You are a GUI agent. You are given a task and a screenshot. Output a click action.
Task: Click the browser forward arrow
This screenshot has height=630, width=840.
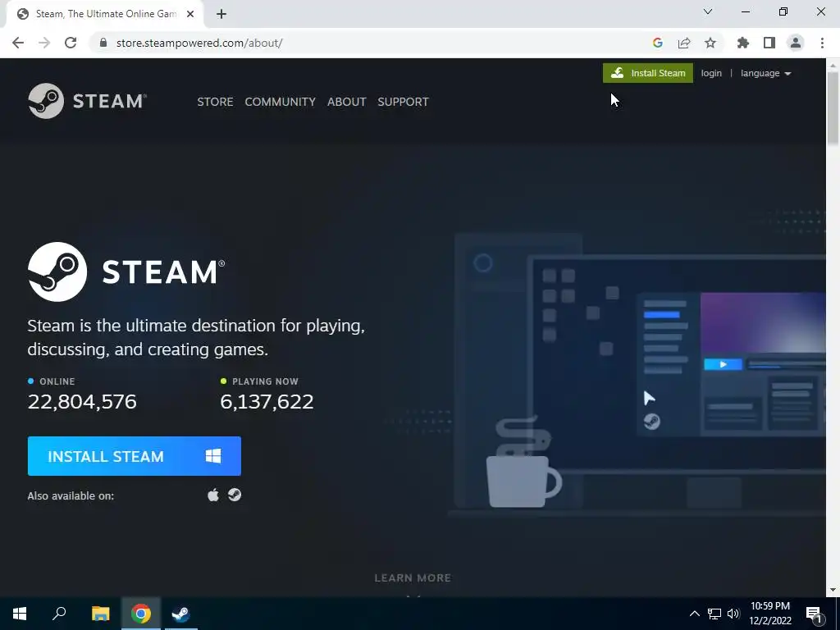click(44, 43)
